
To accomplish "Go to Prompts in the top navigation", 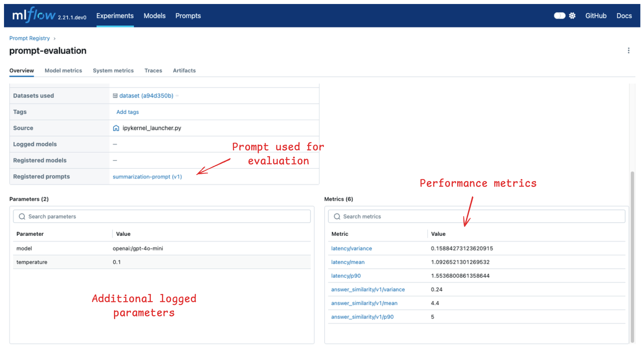I will tap(188, 16).
